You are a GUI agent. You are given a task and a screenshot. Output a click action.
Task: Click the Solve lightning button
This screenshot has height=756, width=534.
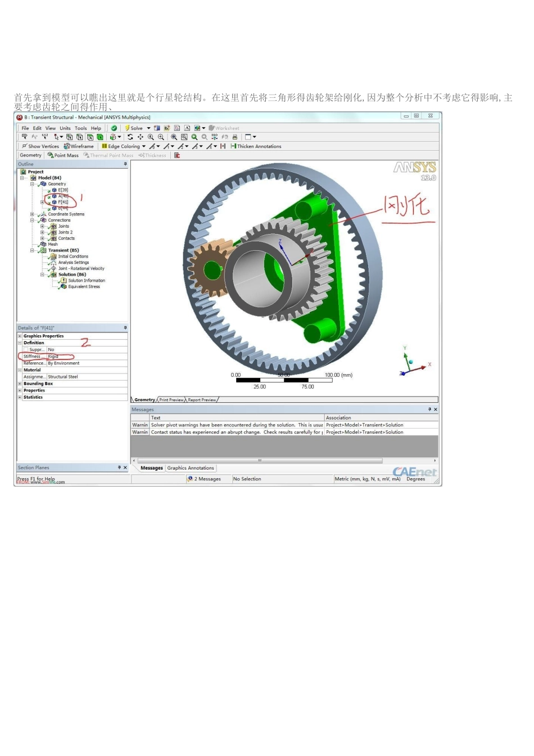pos(134,128)
